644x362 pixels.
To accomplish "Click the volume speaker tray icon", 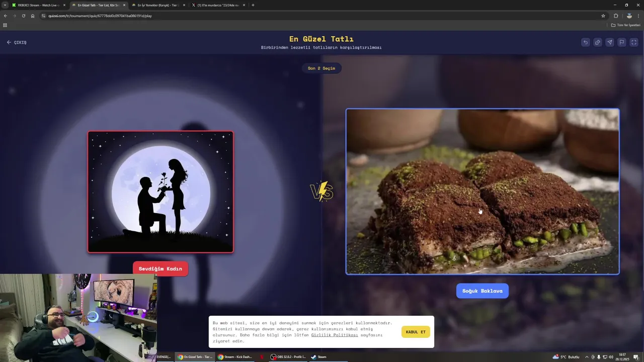I will pyautogui.click(x=611, y=357).
